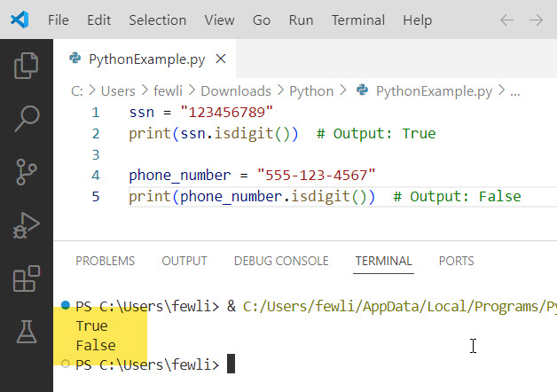Click the C: breadcrumb segment
The image size is (557, 392).
pos(77,91)
